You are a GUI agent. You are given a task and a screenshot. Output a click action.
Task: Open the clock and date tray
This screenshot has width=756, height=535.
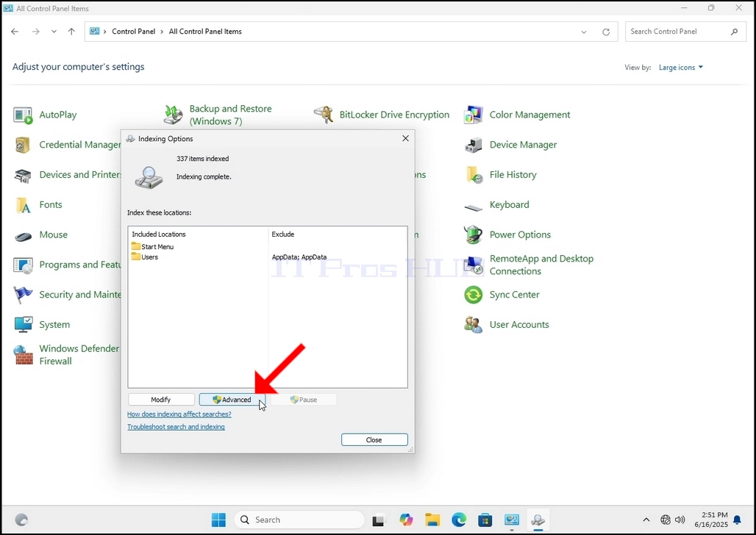pyautogui.click(x=711, y=520)
